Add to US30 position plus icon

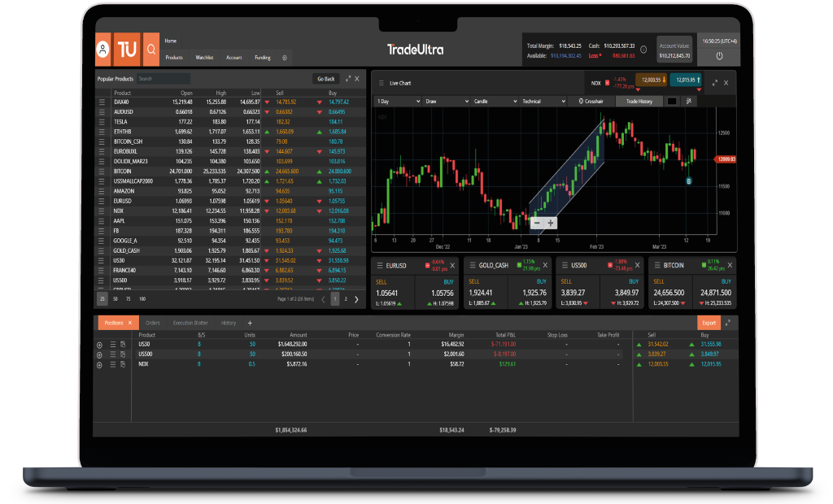(x=99, y=345)
